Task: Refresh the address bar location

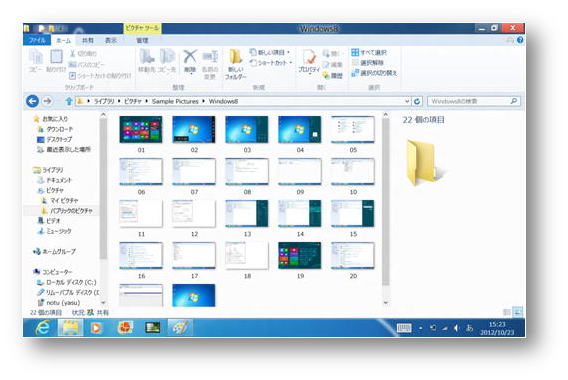Action: click(x=417, y=101)
